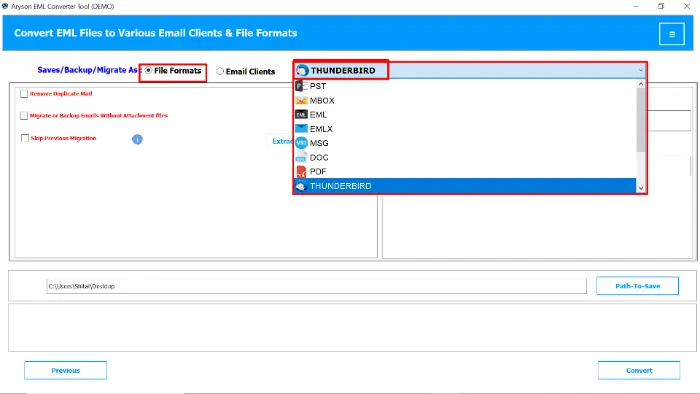Select MSG from the dropdown list
Image resolution: width=700 pixels, height=394 pixels.
pyautogui.click(x=465, y=143)
